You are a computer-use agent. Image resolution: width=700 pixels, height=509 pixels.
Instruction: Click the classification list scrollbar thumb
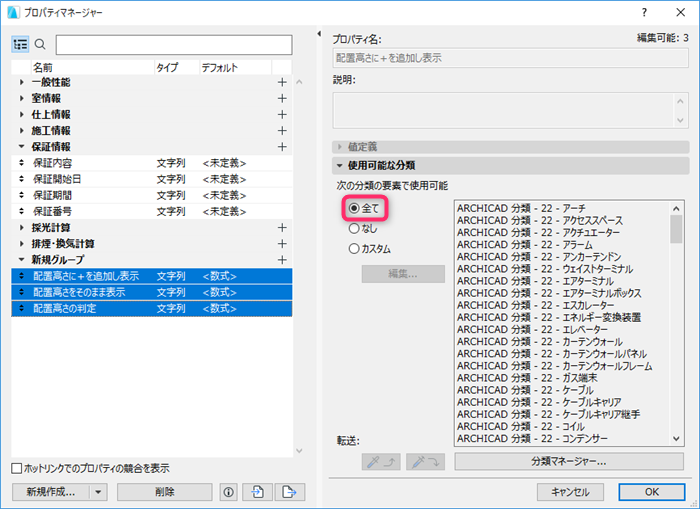[x=676, y=229]
